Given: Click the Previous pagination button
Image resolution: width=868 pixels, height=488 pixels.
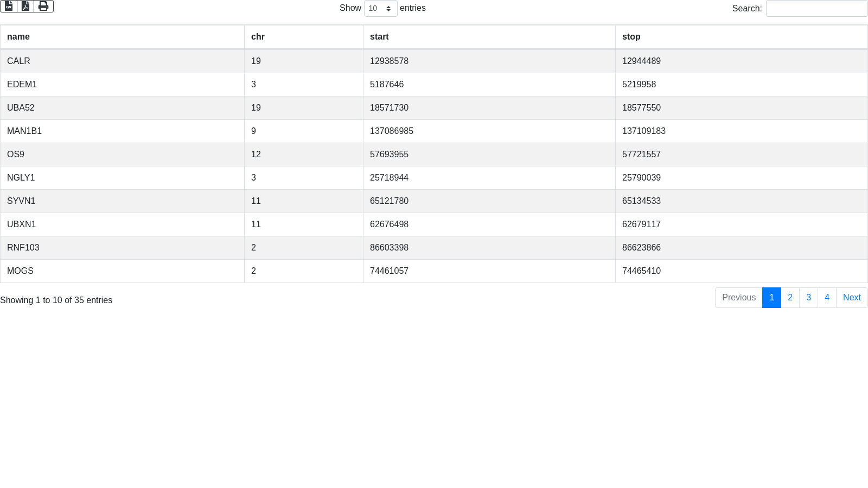Looking at the screenshot, I should click(x=738, y=298).
